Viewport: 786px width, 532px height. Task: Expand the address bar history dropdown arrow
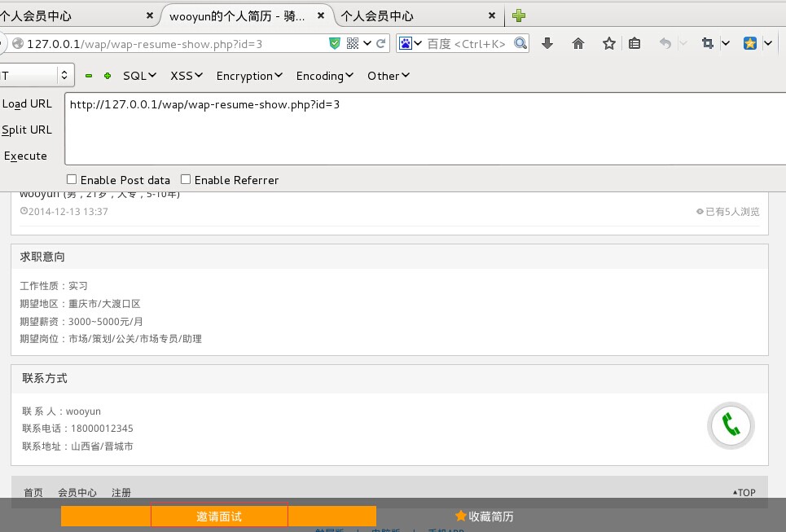pos(367,44)
